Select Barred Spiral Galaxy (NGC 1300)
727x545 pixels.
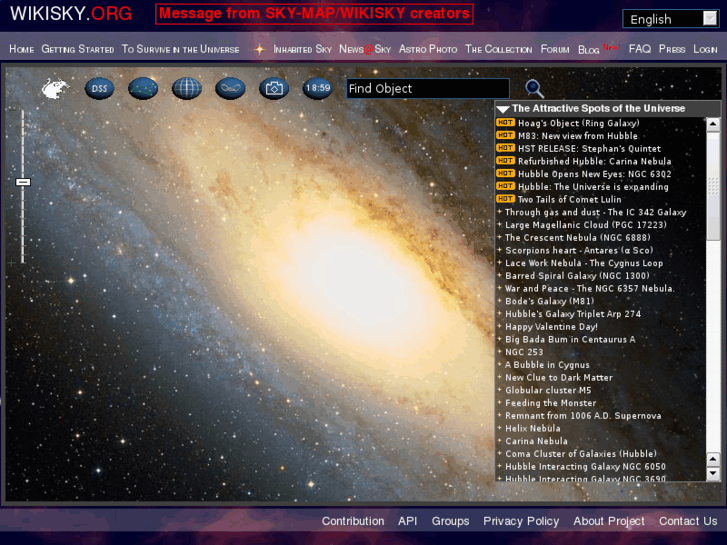577,276
